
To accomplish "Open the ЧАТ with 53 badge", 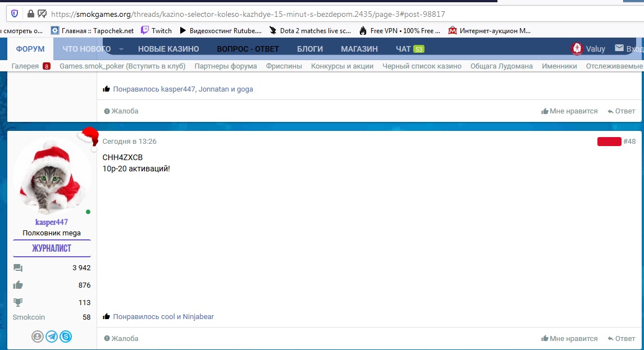I will pyautogui.click(x=410, y=49).
